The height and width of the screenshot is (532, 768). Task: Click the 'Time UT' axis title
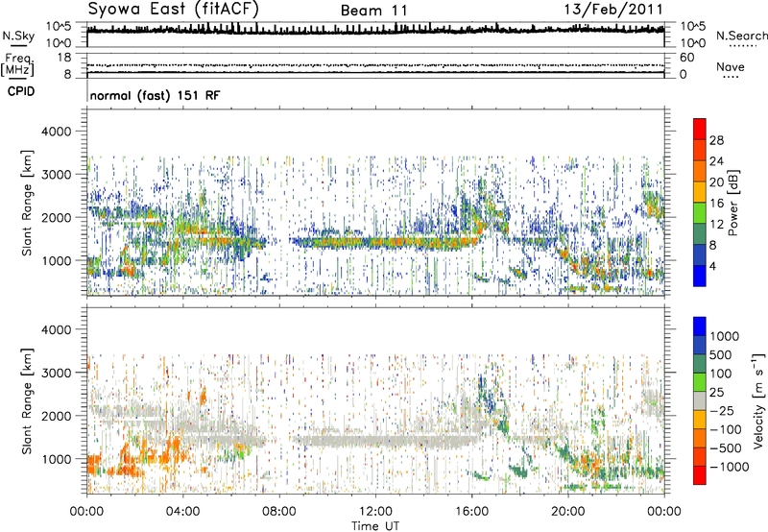pyautogui.click(x=375, y=526)
